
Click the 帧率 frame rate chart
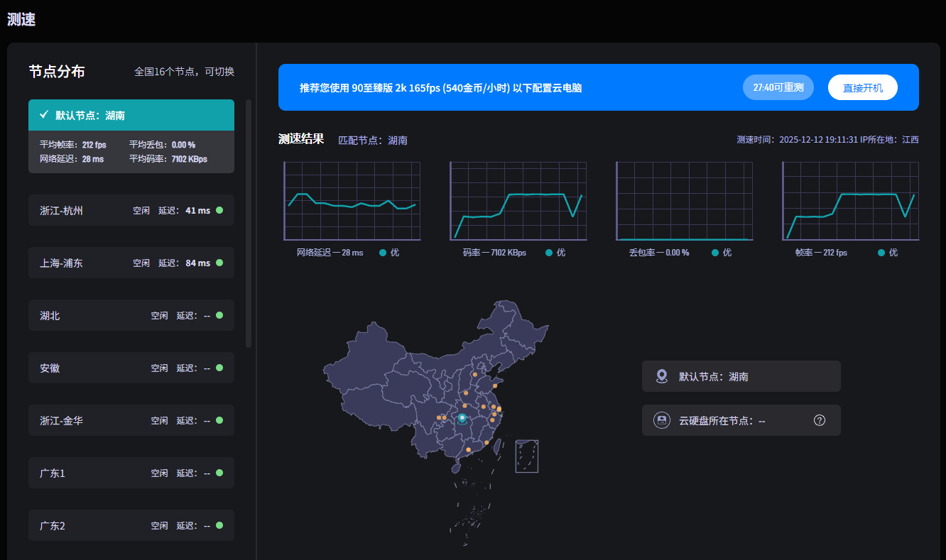tap(851, 201)
